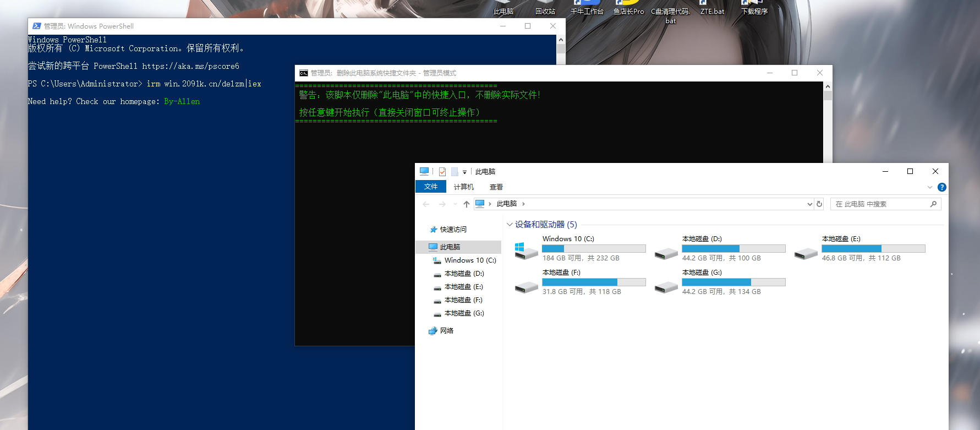Screen dimensions: 980x430
Task: Click the New Folder icon in title bar
Action: pyautogui.click(x=455, y=172)
